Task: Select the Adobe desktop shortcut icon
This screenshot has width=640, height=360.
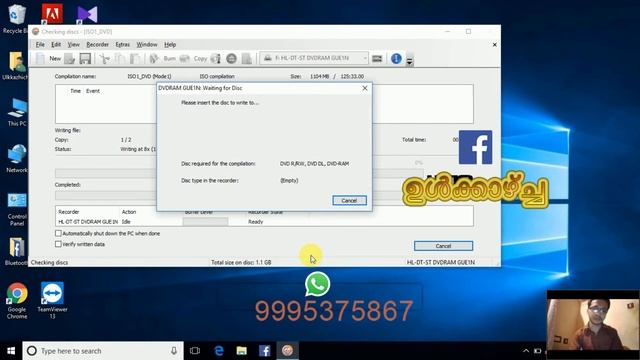Action: (x=52, y=13)
